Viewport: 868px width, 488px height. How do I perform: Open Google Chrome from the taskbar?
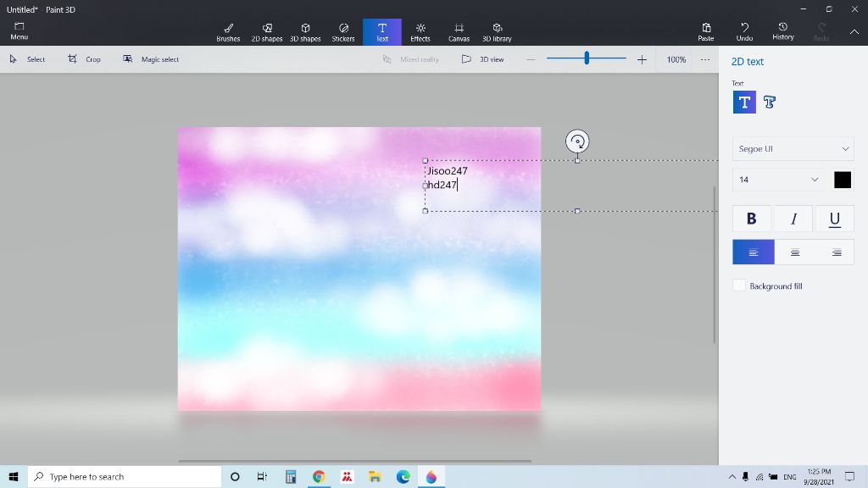[319, 476]
